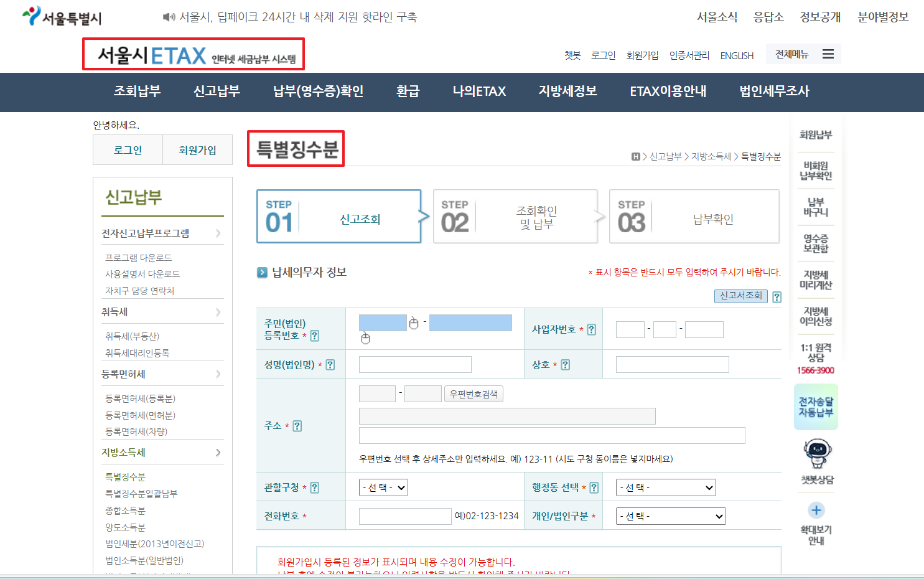Click 챗봇 link in header

572,55
